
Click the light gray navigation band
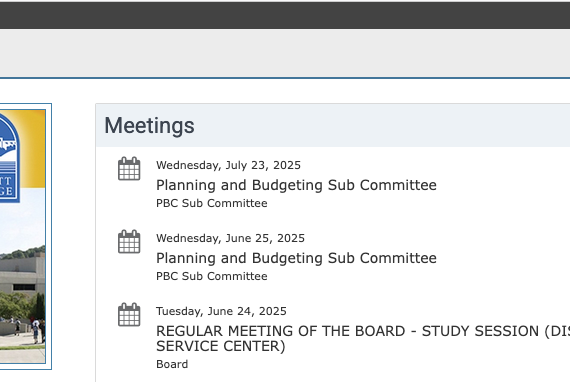point(285,53)
